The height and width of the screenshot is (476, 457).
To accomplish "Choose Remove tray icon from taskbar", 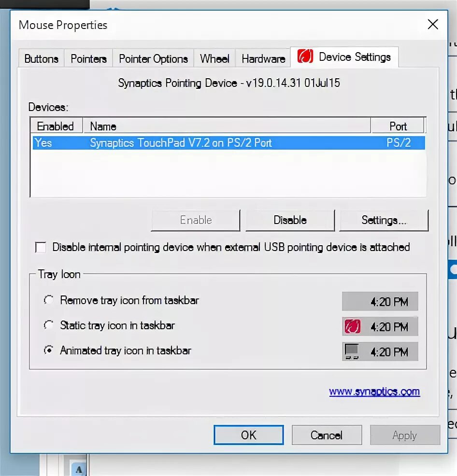I will (x=49, y=300).
